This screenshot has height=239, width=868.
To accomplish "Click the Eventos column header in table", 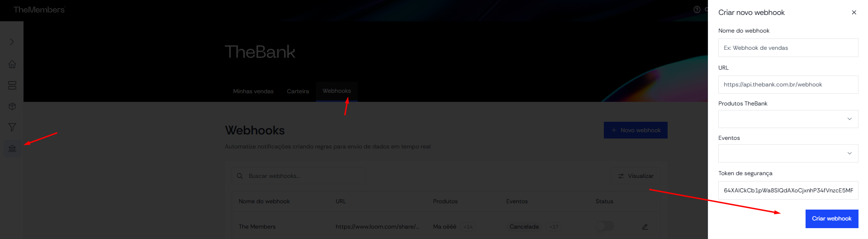I will click(x=517, y=201).
